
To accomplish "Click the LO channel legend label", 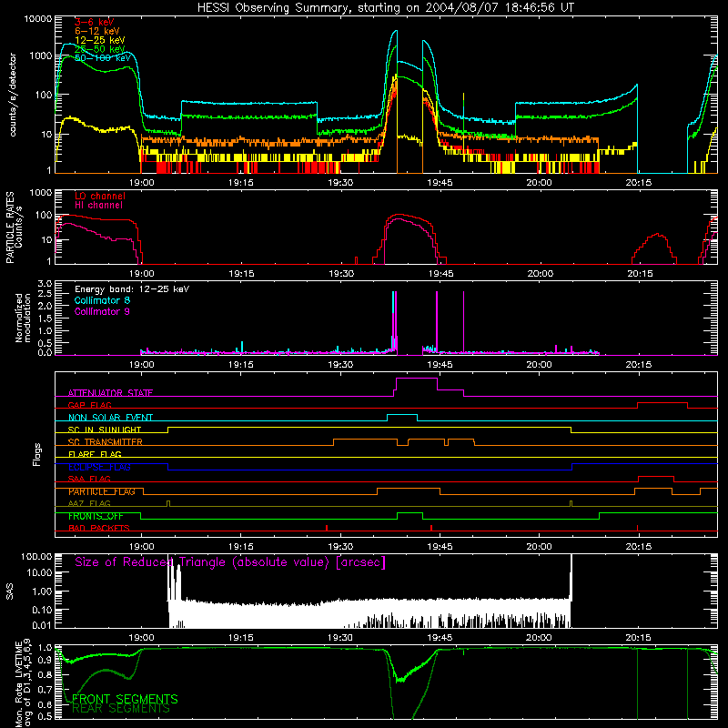I will pyautogui.click(x=100, y=196).
